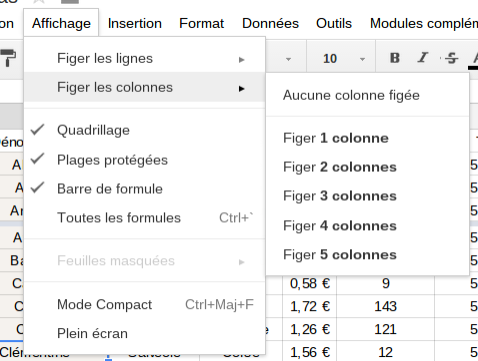Toggle italic formatting

point(423,58)
